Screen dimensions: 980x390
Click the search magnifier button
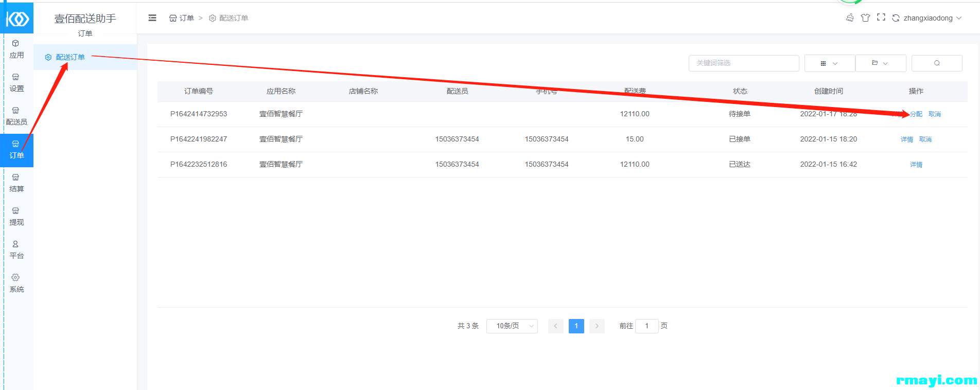[937, 63]
